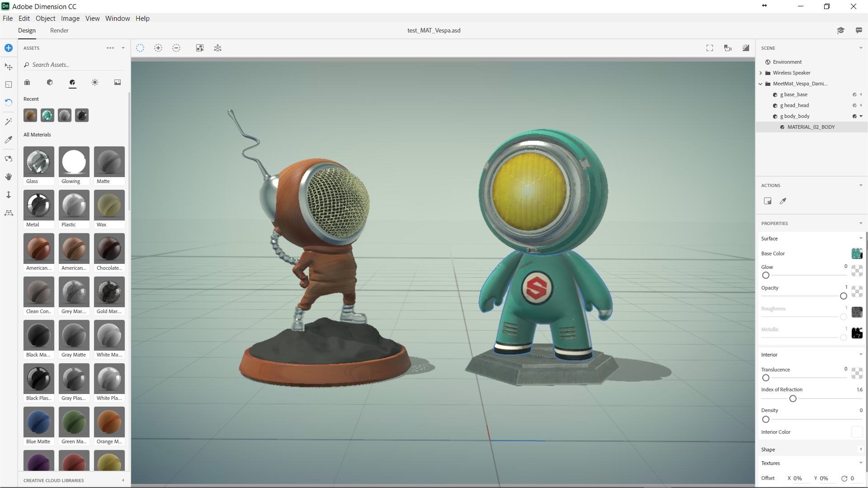
Task: Open the Image menu
Action: 70,18
